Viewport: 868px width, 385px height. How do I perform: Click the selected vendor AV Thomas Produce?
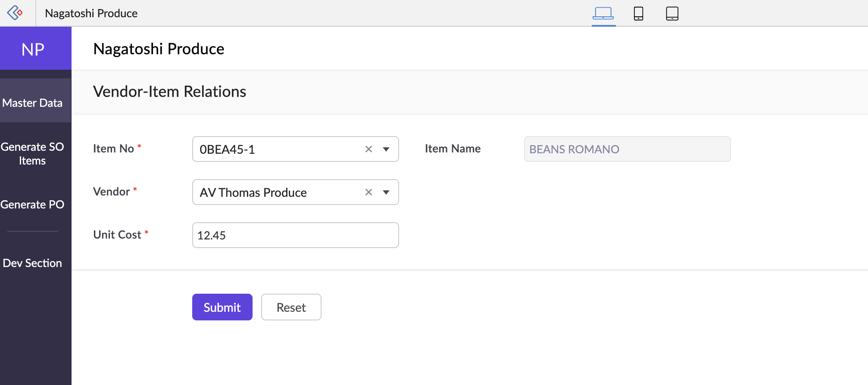pyautogui.click(x=253, y=192)
